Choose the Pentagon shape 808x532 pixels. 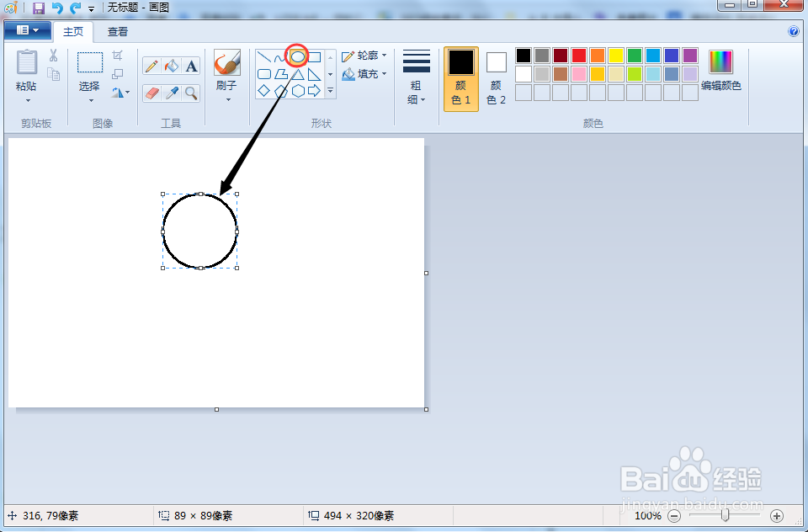(280, 91)
